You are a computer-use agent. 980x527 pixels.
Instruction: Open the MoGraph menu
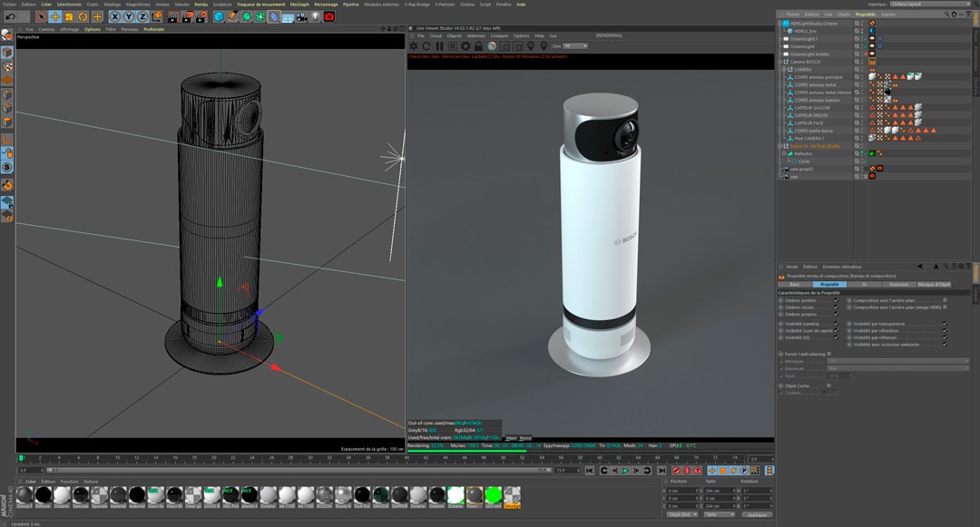pos(299,5)
